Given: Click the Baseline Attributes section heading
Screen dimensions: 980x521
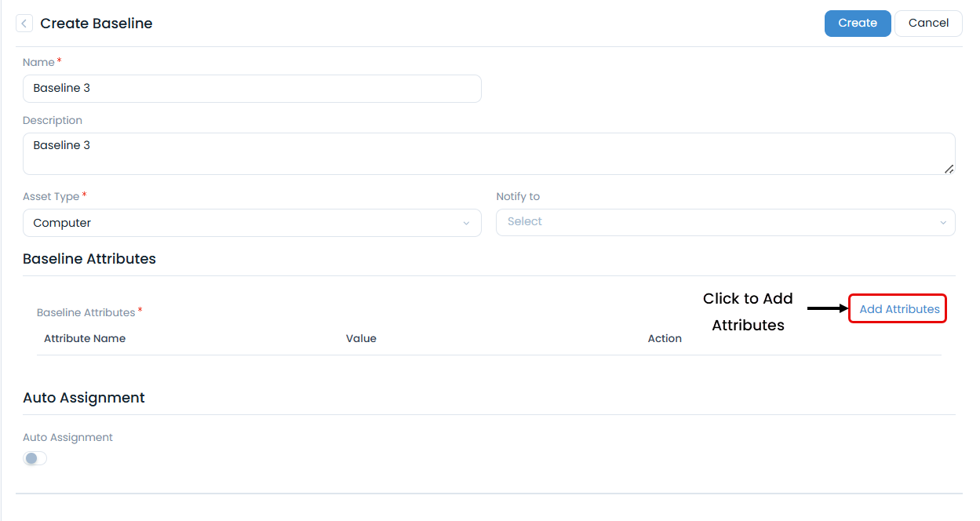Looking at the screenshot, I should [89, 258].
